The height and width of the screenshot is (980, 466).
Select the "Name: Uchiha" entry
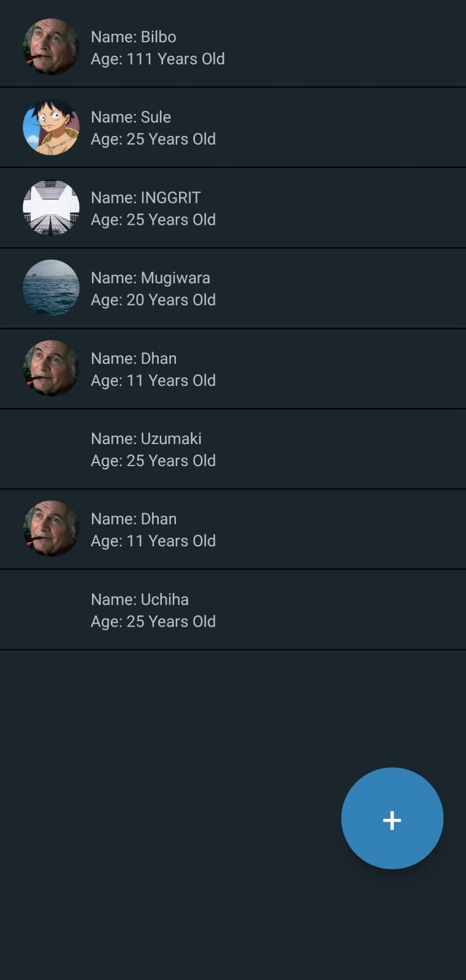point(140,599)
